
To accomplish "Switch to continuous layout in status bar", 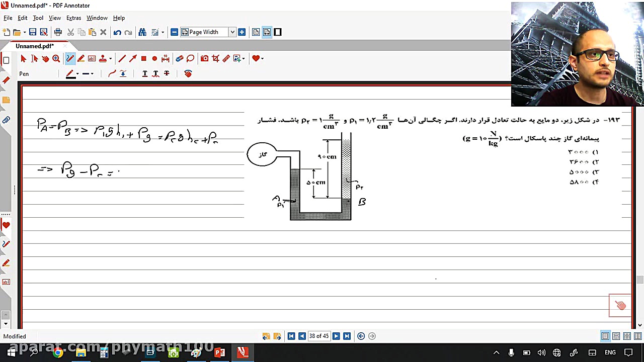I will (x=616, y=336).
